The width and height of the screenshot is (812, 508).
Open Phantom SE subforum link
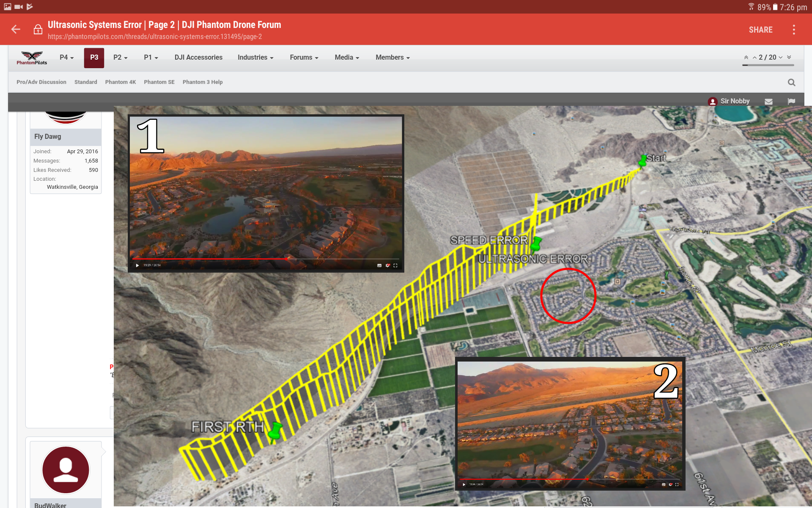point(159,82)
